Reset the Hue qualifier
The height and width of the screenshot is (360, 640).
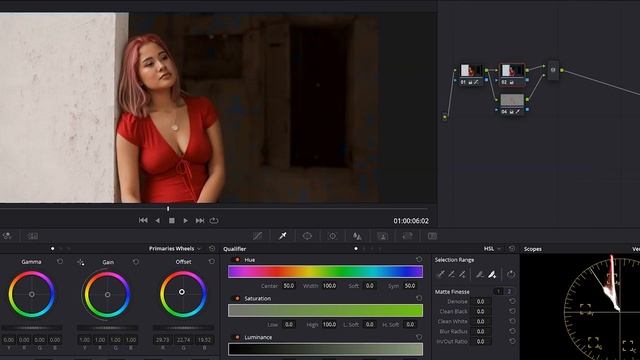(419, 259)
